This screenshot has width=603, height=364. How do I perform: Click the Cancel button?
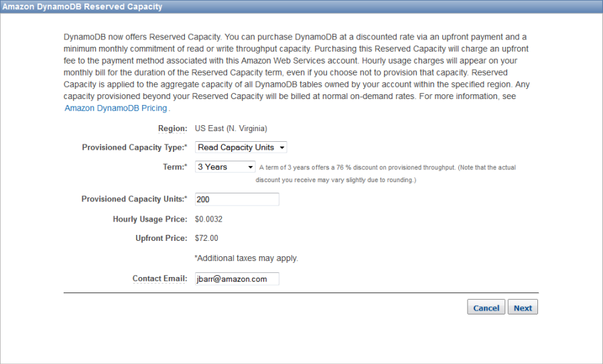click(x=486, y=308)
